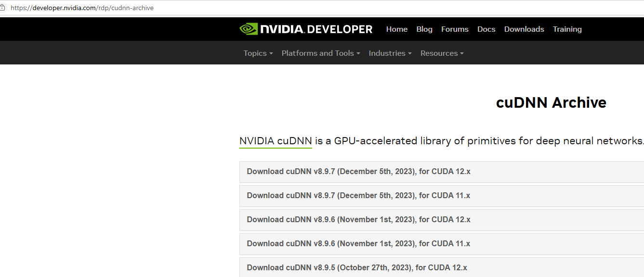This screenshot has width=644, height=277.
Task: Open Docs in top navigation
Action: coord(486,29)
